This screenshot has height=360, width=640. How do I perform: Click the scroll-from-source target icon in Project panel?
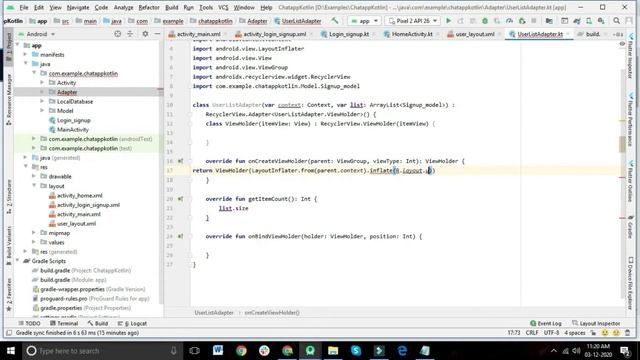pos(118,34)
